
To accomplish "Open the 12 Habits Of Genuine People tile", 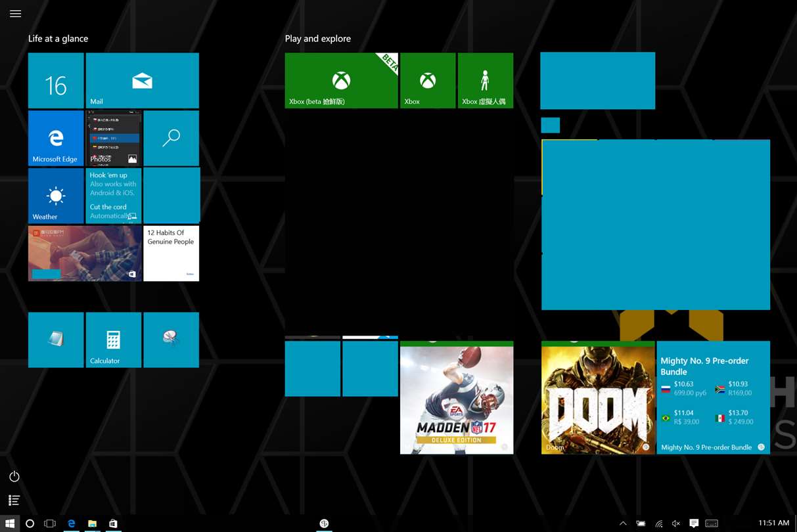I will 171,254.
